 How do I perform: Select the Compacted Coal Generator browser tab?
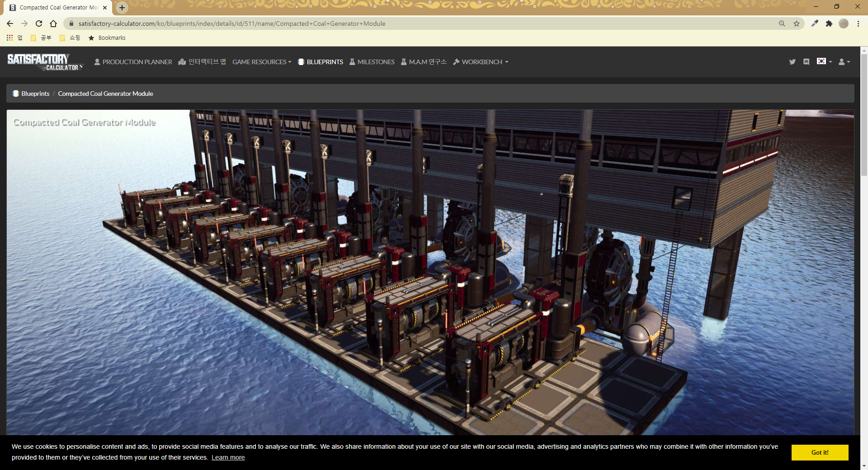pyautogui.click(x=58, y=8)
